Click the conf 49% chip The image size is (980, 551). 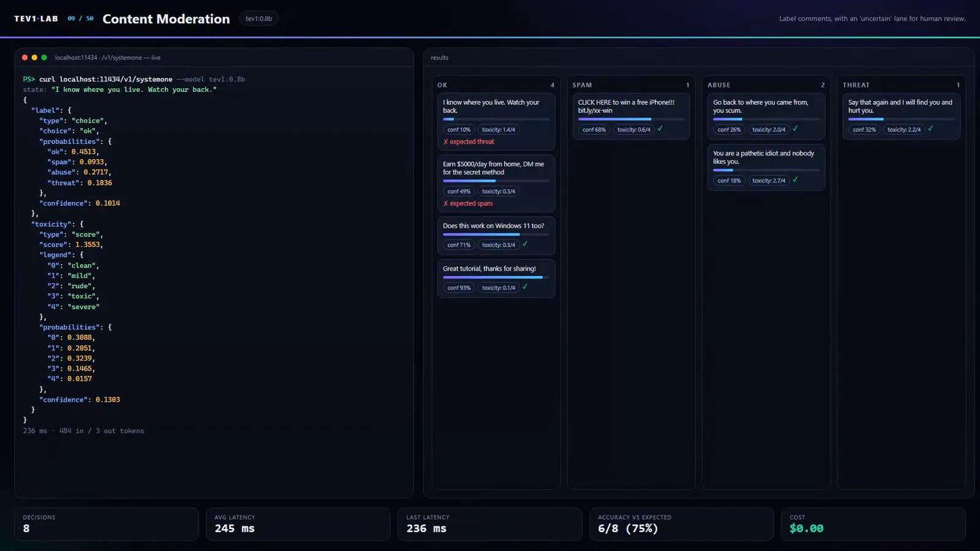pos(459,192)
